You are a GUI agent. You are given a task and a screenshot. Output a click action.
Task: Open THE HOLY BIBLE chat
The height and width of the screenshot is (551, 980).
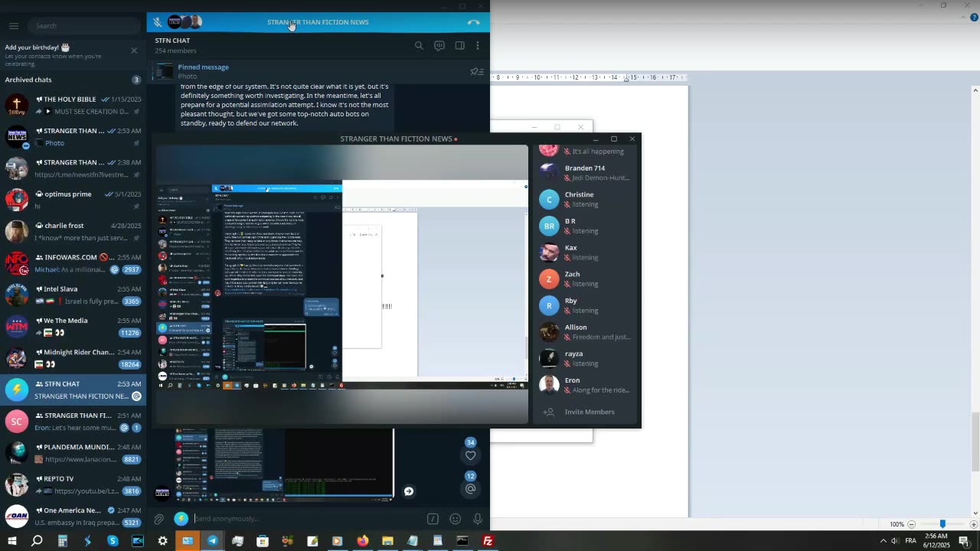pyautogui.click(x=73, y=105)
